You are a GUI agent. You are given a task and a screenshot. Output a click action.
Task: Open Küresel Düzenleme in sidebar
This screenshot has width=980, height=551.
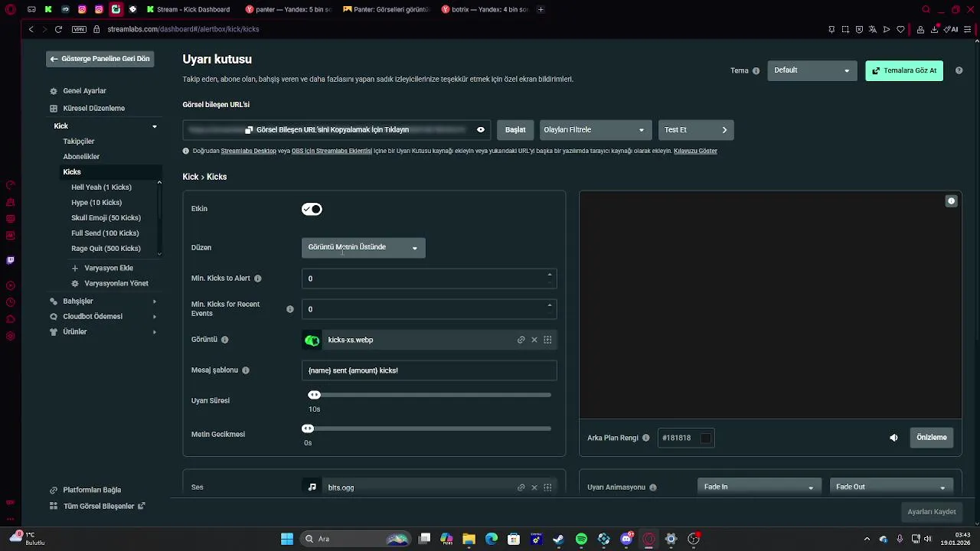click(x=93, y=109)
